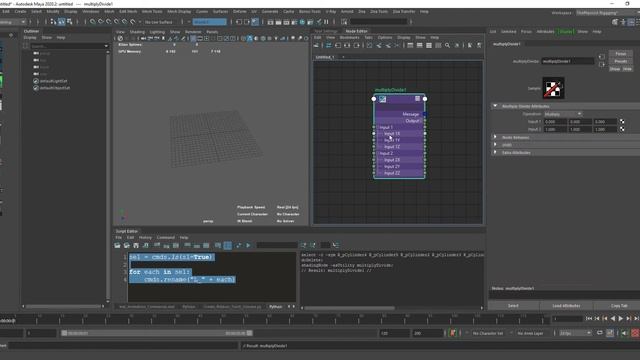Open the 24 fps frame rate dropdown
Screen dimensions: 640x360
point(575,333)
